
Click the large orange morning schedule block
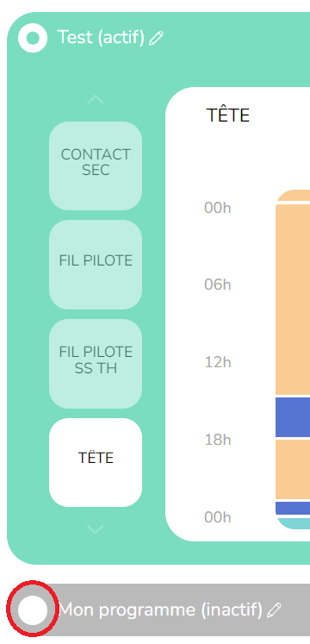293,299
